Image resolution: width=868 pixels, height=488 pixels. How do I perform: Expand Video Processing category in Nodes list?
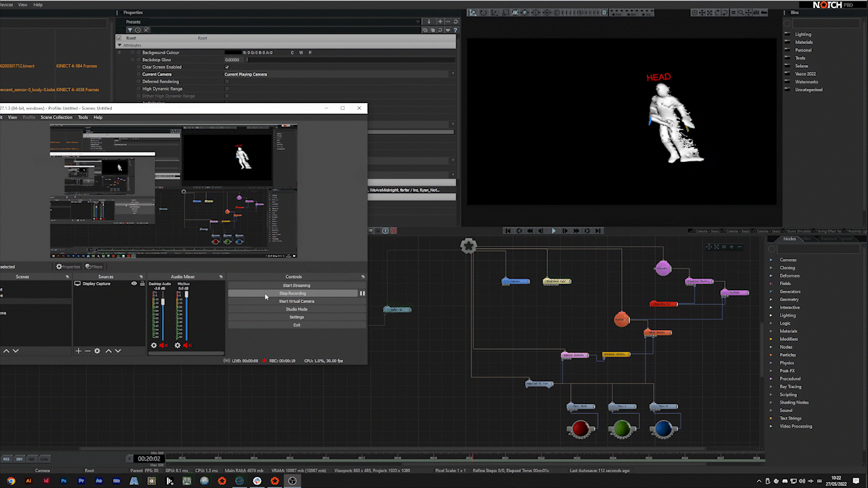tap(771, 426)
